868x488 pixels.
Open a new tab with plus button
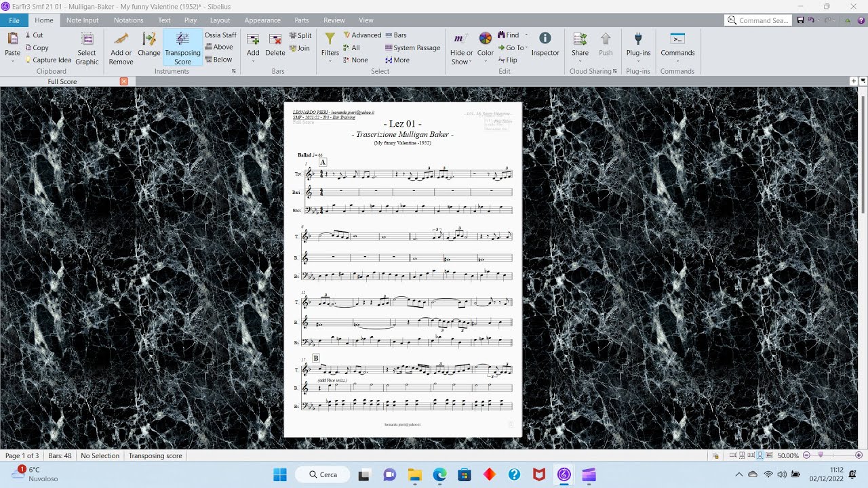[x=854, y=81]
